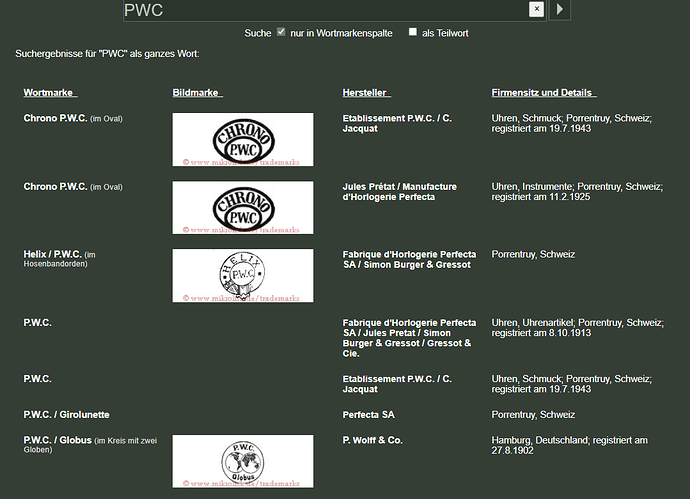This screenshot has width=690, height=499.
Task: Uncheck 'nur in Wortmarkenspalte' checkbox
Action: coord(281,32)
